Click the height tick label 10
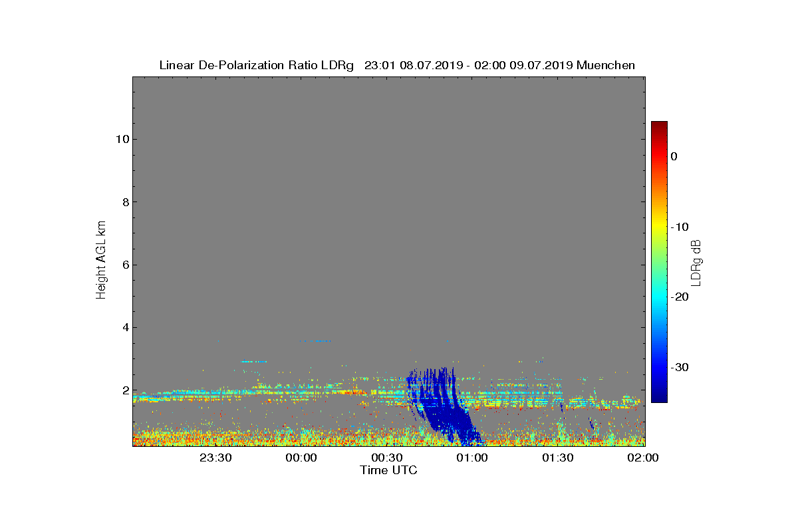 121,139
